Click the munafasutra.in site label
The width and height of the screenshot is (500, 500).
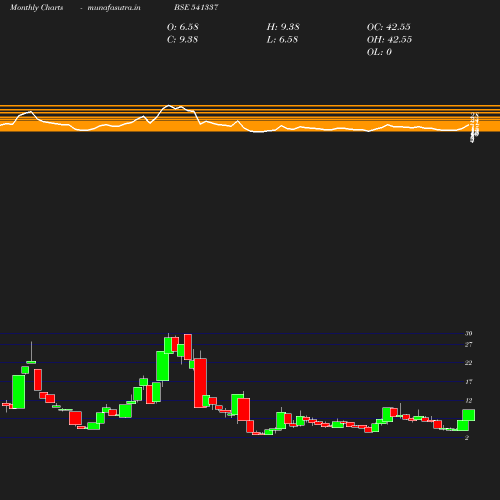(114, 7)
